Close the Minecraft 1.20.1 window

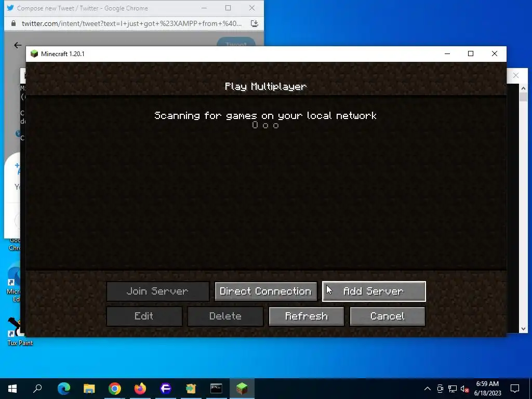(495, 54)
